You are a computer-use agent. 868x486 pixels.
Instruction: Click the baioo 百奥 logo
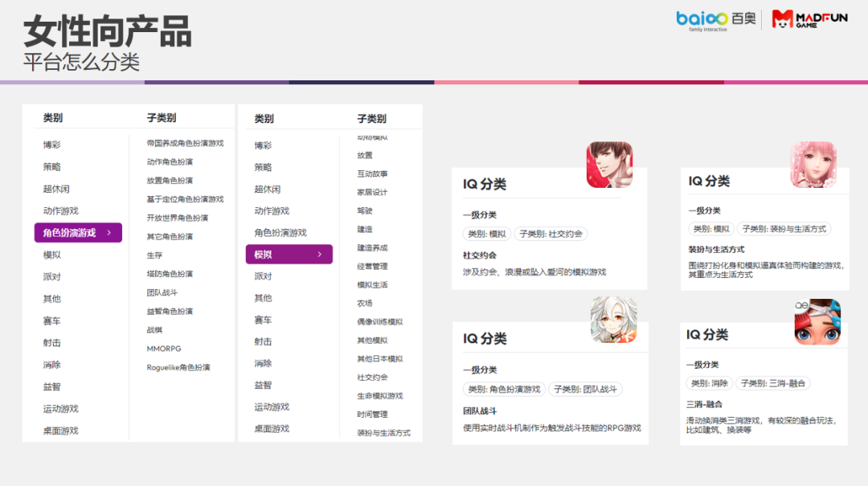pos(716,20)
